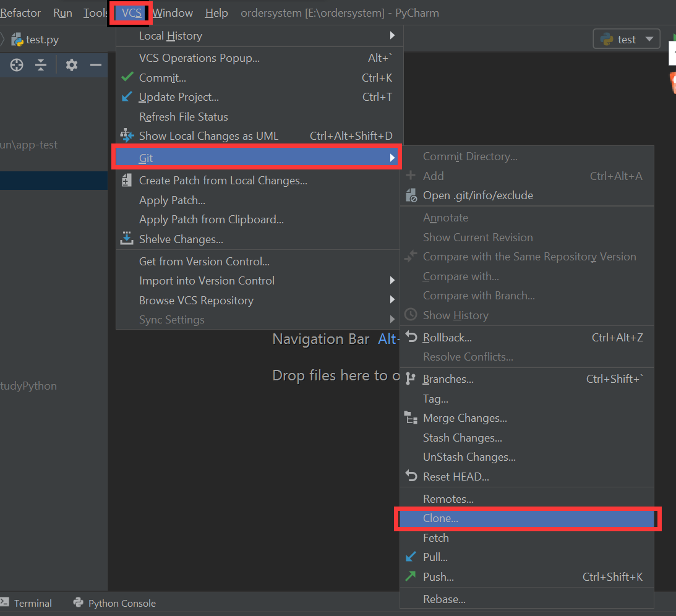Click the collapse all icon in project panel

[41, 65]
